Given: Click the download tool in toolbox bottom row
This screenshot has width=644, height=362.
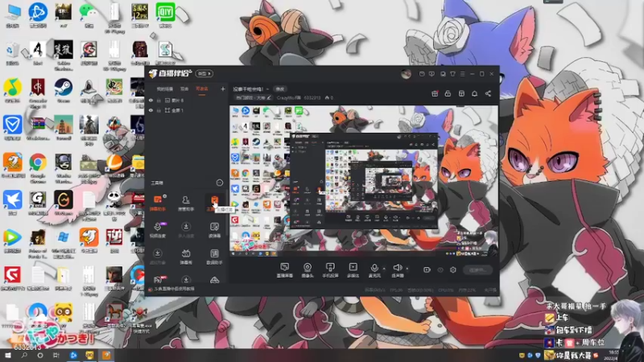Looking at the screenshot, I should point(186,280).
